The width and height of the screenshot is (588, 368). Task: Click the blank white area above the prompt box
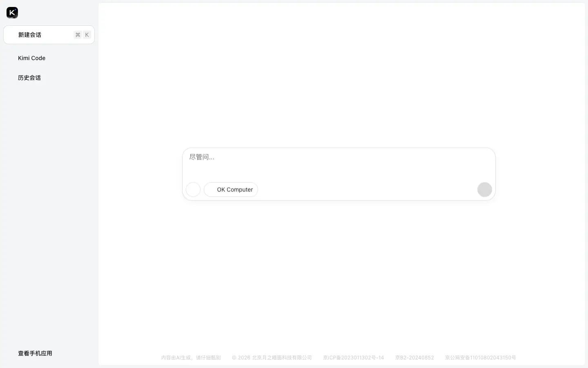click(339, 82)
